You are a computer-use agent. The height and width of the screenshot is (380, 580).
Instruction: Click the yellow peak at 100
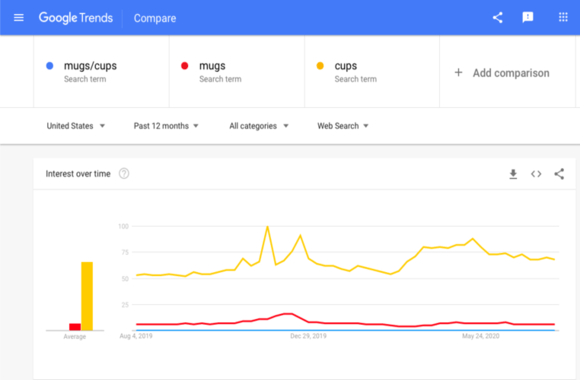(x=267, y=226)
